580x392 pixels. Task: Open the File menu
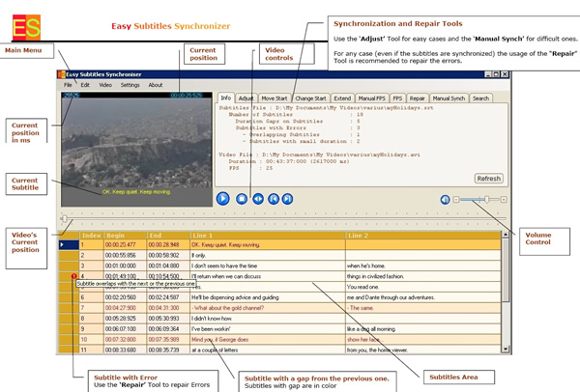click(68, 85)
